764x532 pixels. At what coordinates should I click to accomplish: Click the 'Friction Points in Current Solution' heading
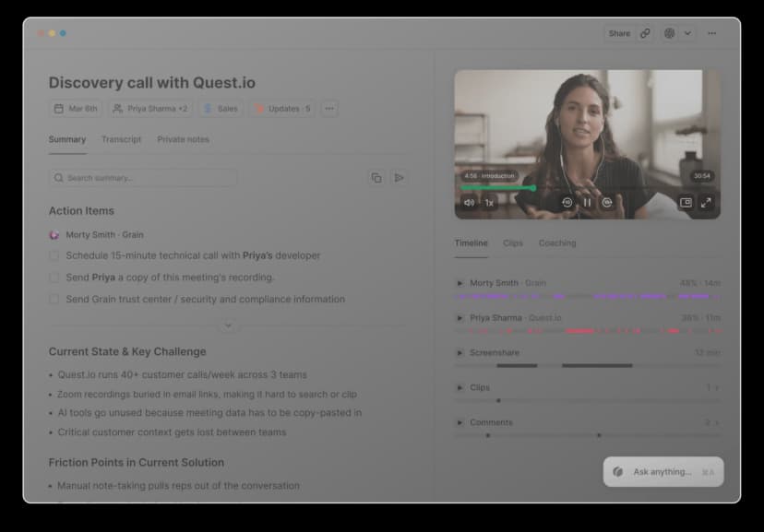click(137, 463)
